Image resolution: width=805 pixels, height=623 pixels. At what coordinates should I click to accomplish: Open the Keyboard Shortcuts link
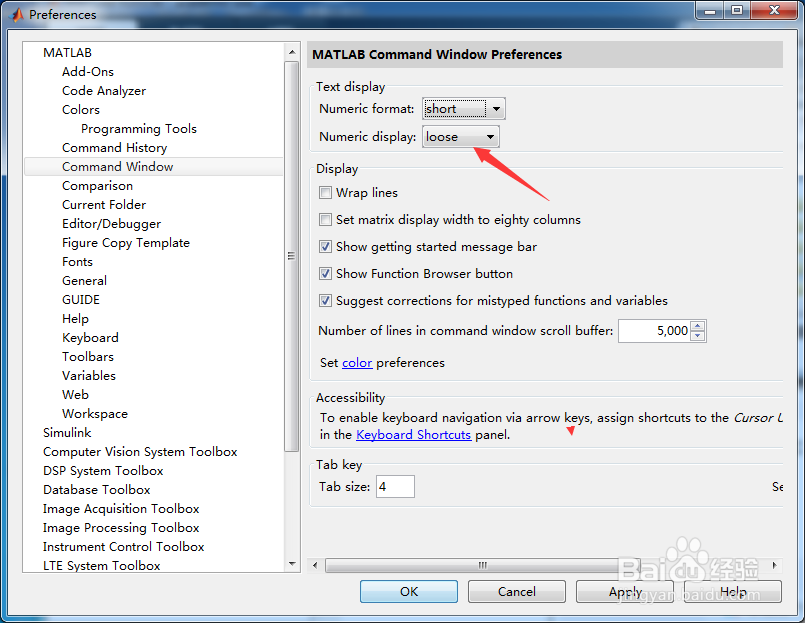tap(413, 435)
